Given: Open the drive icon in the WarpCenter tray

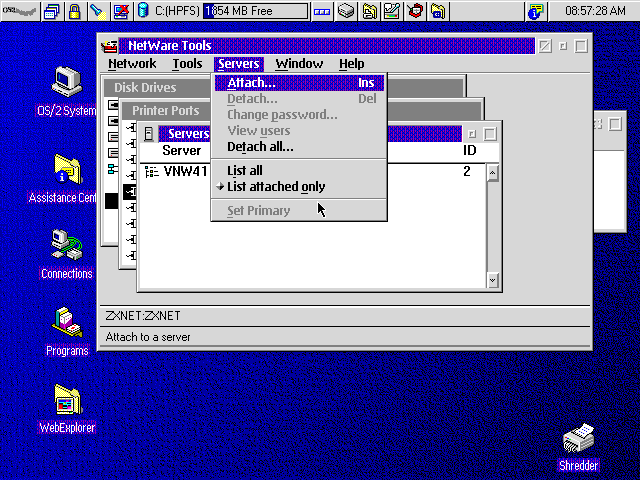Looking at the screenshot, I should tap(346, 11).
